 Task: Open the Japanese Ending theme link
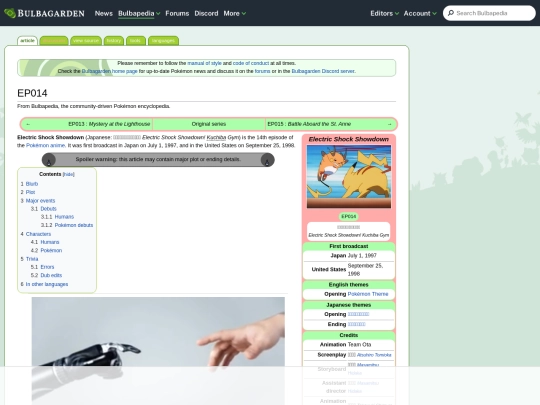coord(356,324)
